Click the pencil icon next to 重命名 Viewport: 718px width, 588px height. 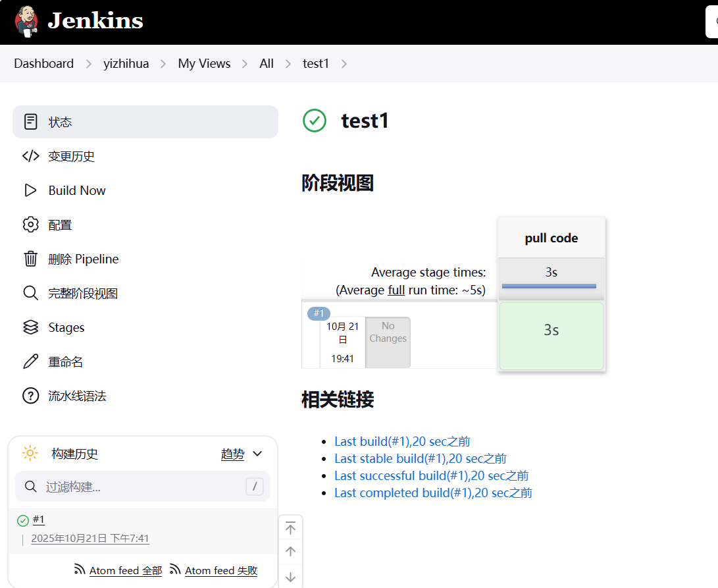[x=31, y=361]
